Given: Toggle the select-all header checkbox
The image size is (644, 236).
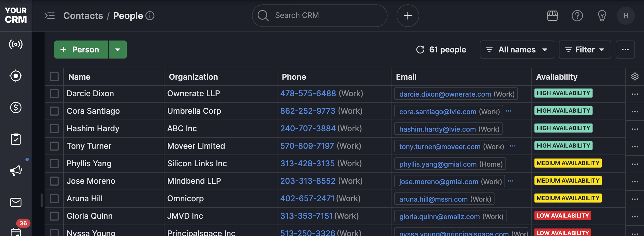Looking at the screenshot, I should click(x=54, y=77).
